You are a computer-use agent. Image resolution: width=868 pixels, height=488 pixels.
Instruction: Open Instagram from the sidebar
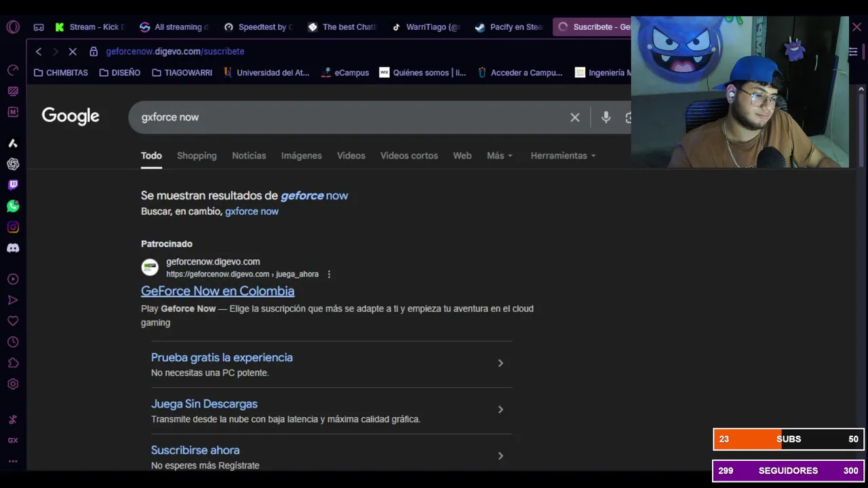click(13, 227)
